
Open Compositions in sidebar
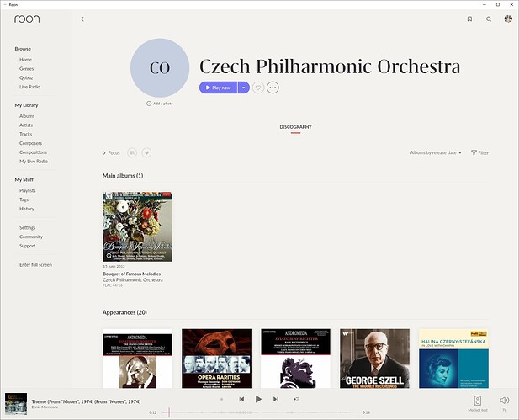click(x=33, y=152)
